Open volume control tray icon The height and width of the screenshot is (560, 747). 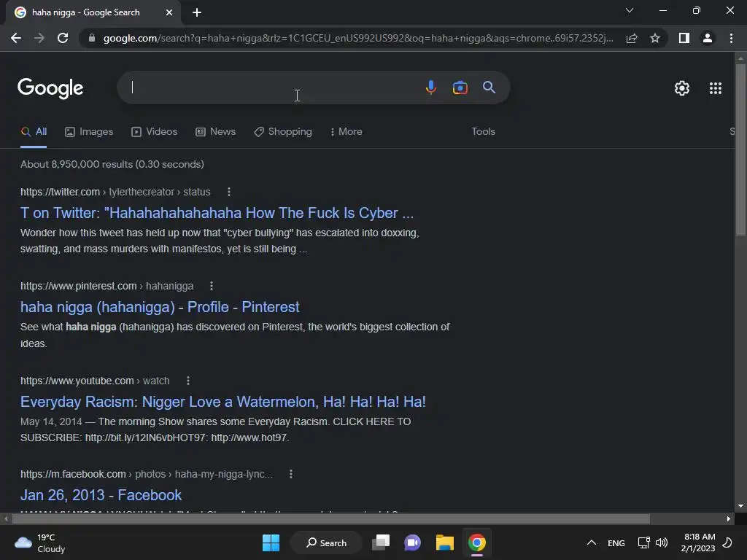tap(662, 542)
